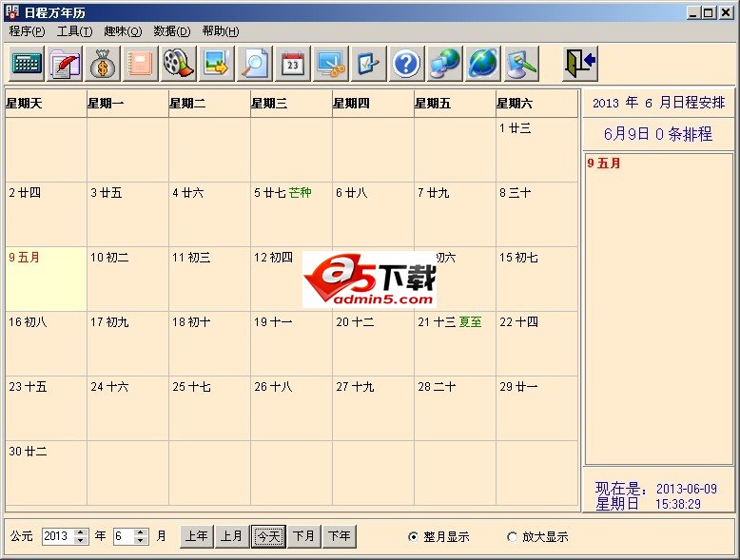This screenshot has width=740, height=560.
Task: Click the monitor with paintbrush icon
Action: (521, 63)
